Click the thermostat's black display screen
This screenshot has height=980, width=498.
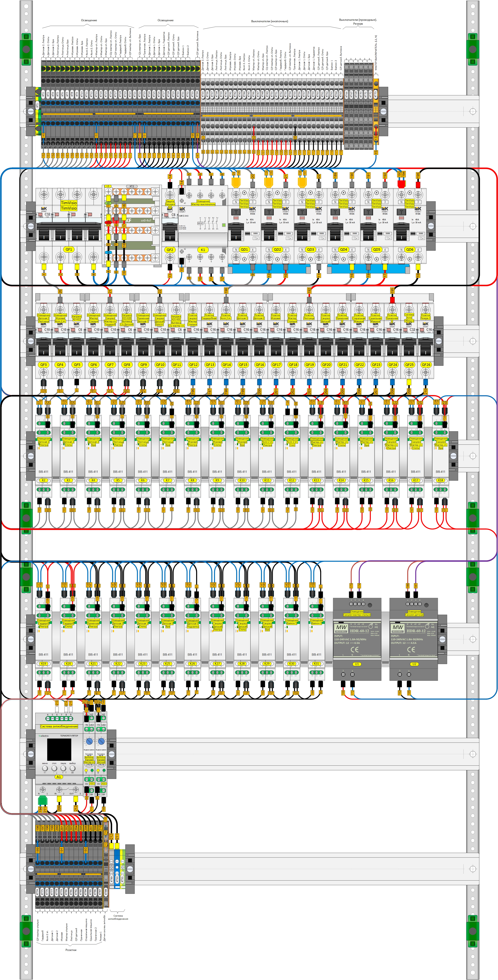(59, 750)
